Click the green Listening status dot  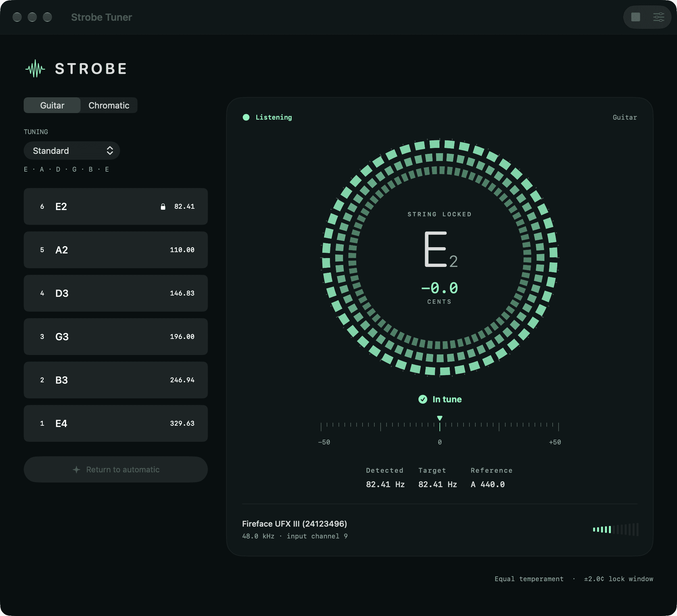(x=246, y=117)
